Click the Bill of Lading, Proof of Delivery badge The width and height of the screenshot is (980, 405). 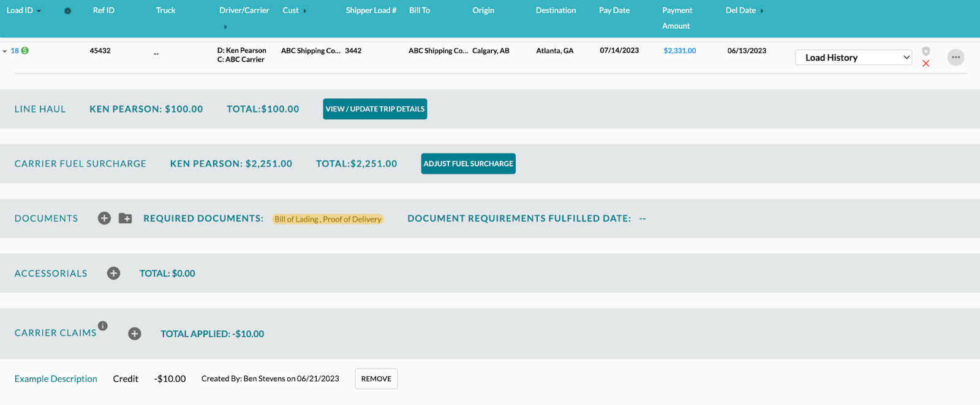(x=328, y=219)
